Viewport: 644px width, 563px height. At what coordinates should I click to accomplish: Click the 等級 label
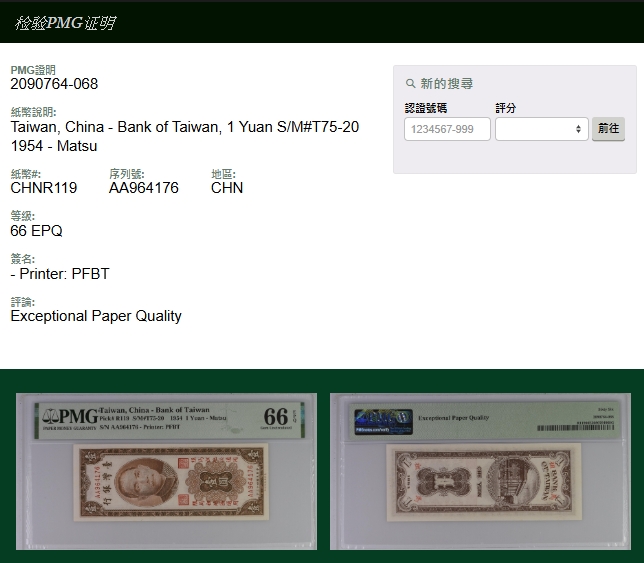[x=23, y=216]
